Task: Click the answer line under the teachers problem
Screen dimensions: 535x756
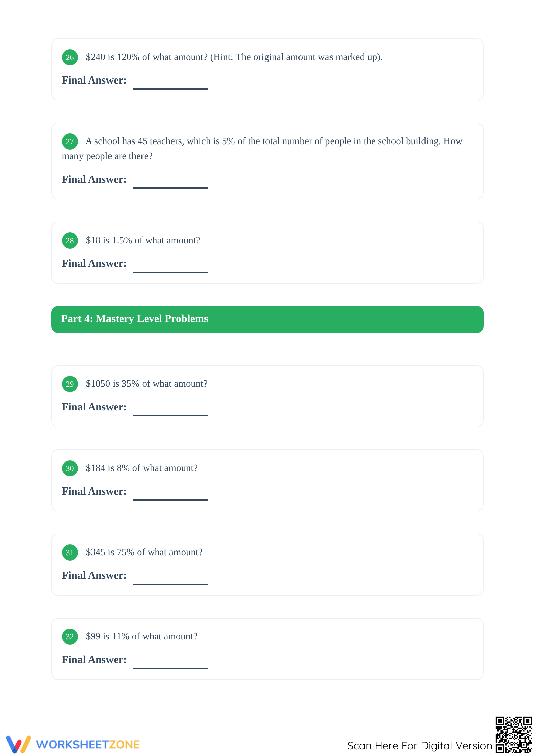Action: point(170,188)
